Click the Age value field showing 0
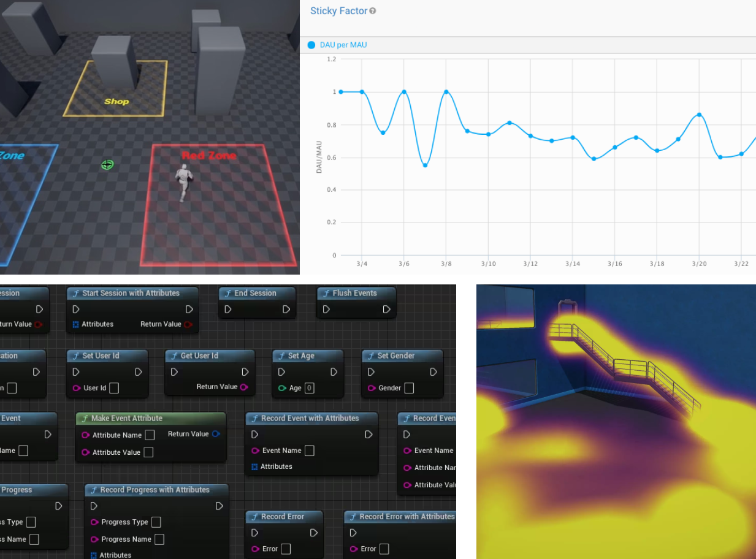756x559 pixels. click(x=310, y=388)
